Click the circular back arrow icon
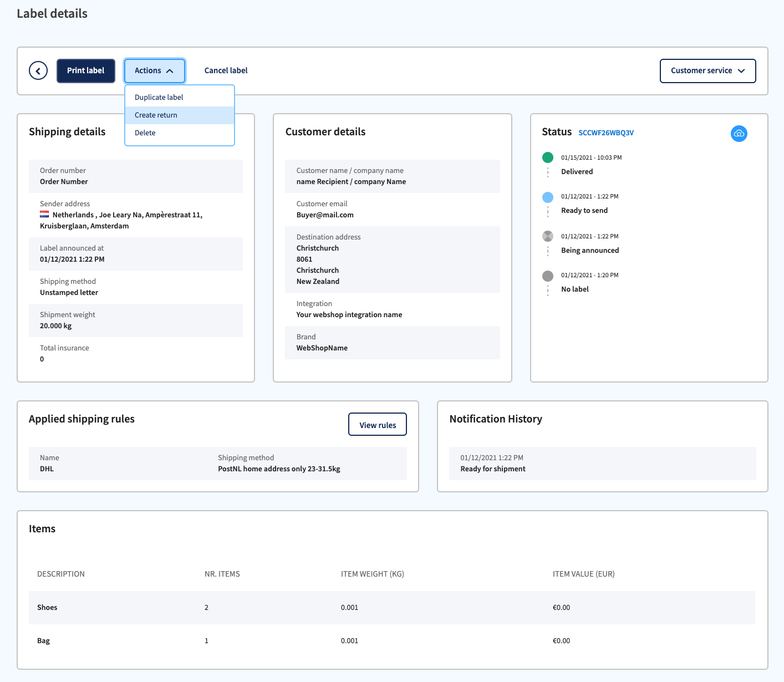The image size is (784, 682). point(38,70)
